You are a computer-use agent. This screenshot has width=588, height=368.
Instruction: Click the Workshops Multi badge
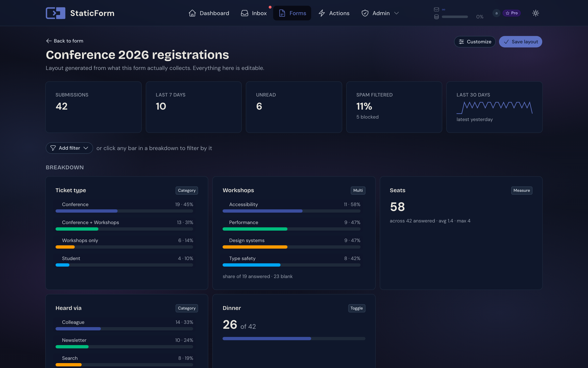358,190
